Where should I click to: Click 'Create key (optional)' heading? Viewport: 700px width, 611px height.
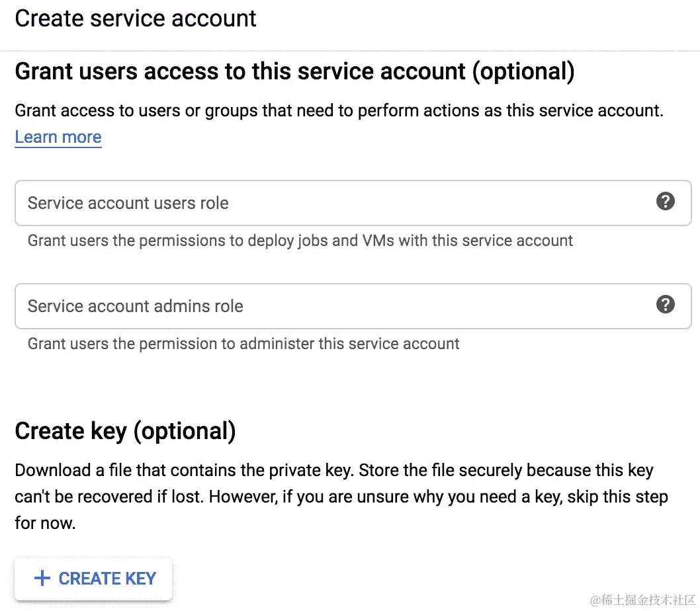(x=125, y=431)
